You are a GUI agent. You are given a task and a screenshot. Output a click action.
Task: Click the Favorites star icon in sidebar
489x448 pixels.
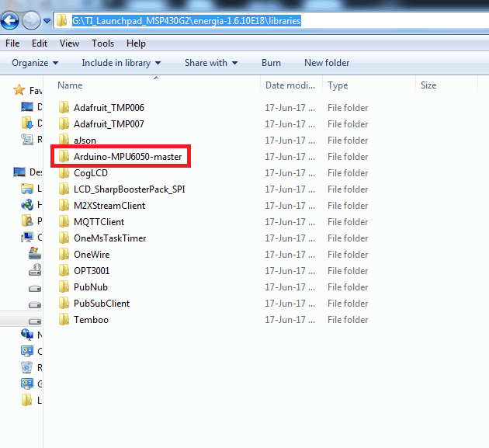[x=19, y=90]
